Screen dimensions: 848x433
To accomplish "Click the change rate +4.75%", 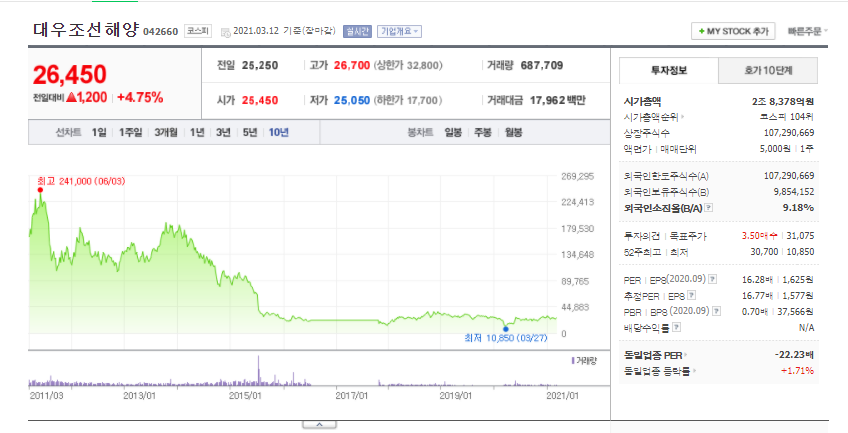I will (x=140, y=98).
